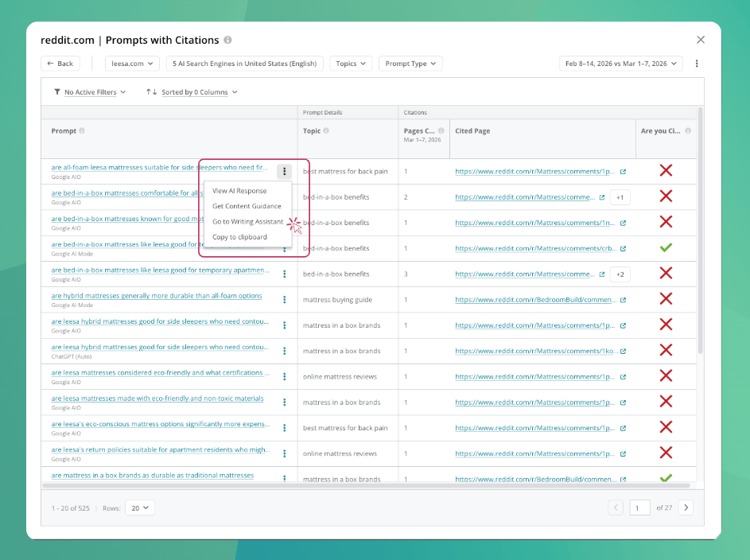Screen dimensions: 750x560
Task: Go to the next page arrow
Action: pos(686,507)
